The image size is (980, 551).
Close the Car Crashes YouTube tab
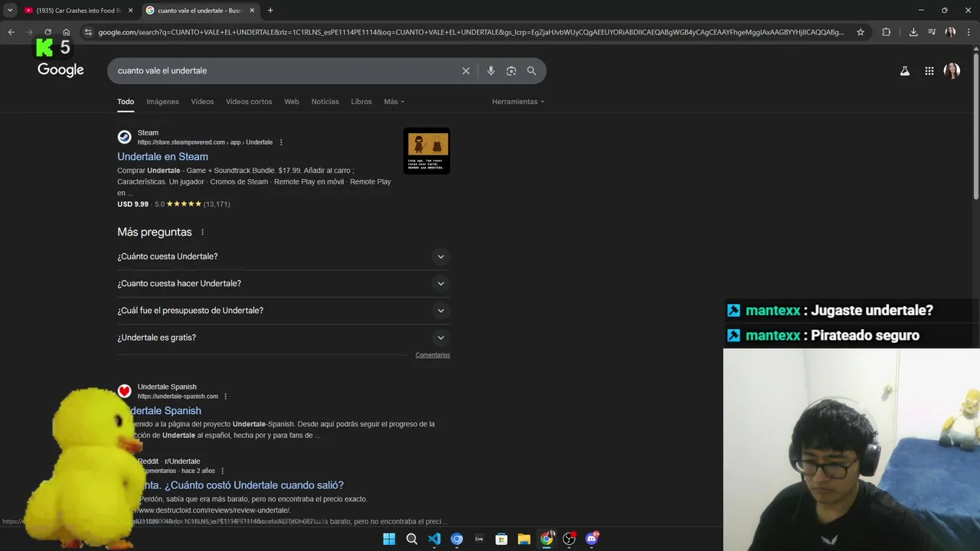tap(130, 11)
